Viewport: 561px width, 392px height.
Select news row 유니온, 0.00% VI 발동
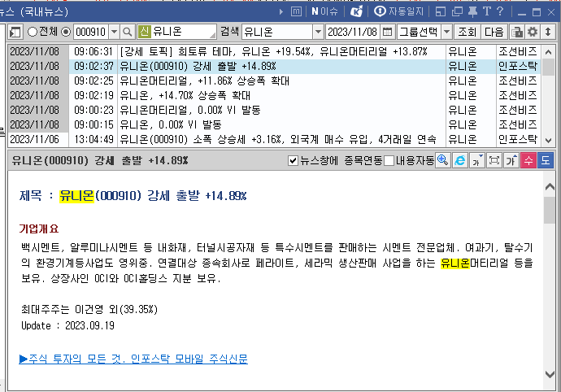(274, 124)
